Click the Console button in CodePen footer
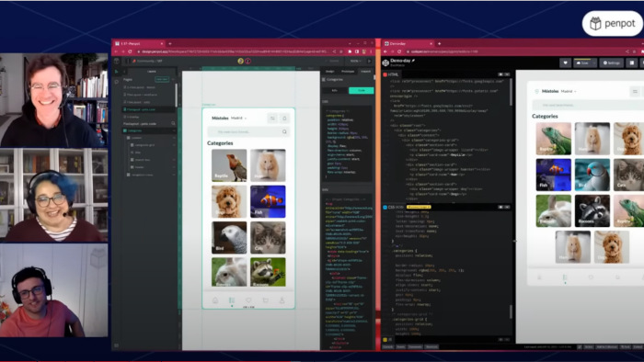 pyautogui.click(x=387, y=346)
